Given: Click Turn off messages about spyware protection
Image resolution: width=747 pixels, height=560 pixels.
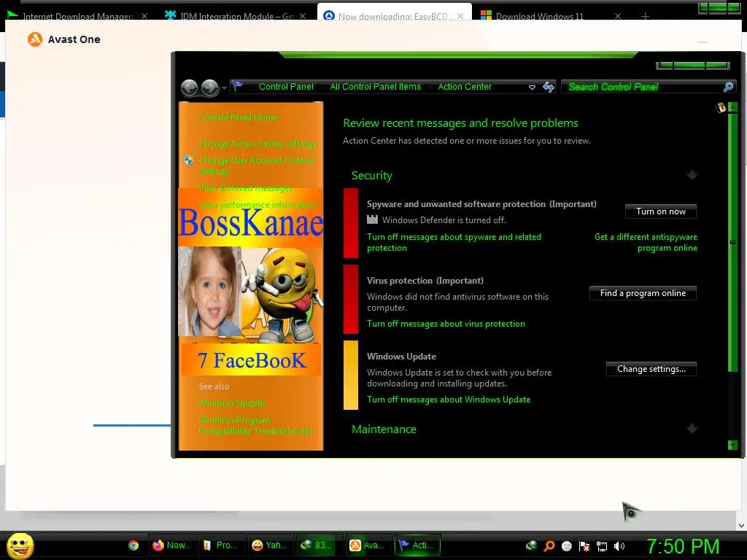Looking at the screenshot, I should (454, 242).
